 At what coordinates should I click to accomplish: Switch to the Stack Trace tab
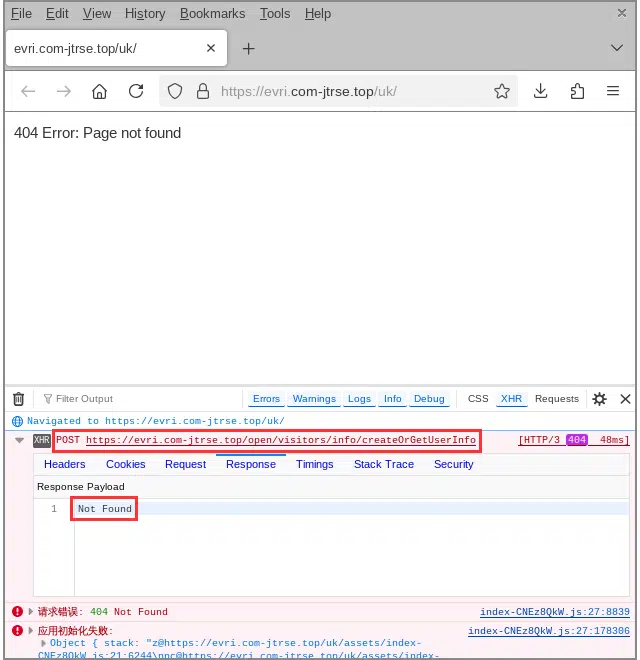[x=384, y=464]
